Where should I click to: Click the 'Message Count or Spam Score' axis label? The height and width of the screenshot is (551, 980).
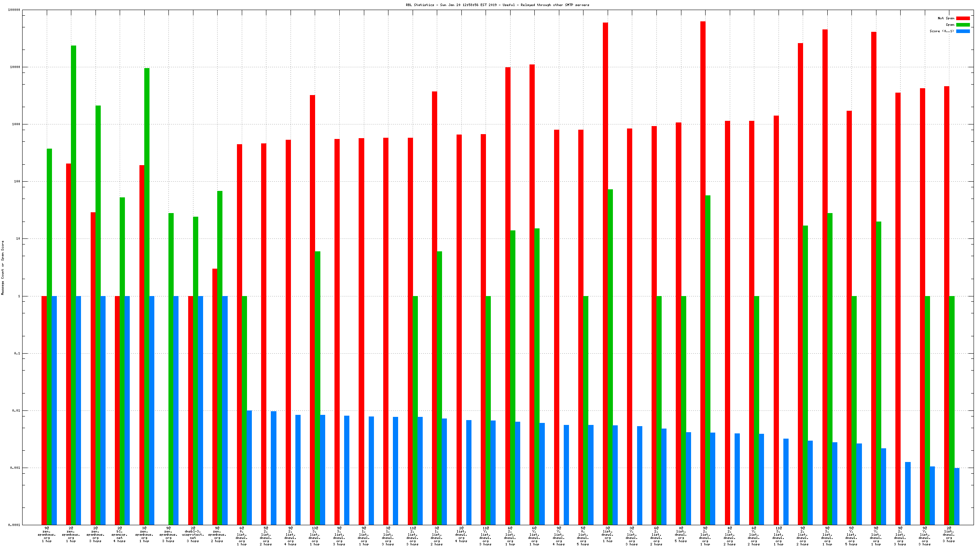[3, 268]
